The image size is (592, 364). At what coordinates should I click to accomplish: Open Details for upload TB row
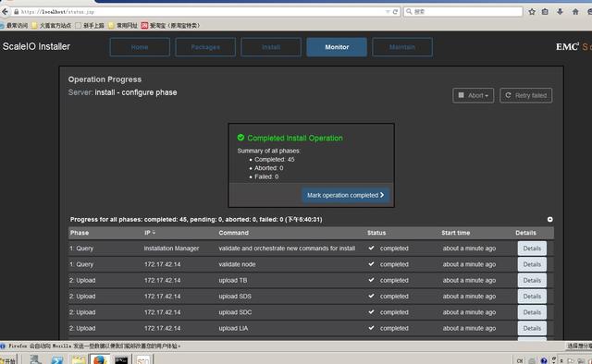(532, 280)
